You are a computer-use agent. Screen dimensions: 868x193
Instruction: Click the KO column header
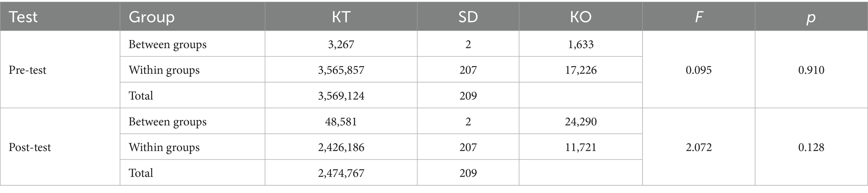pos(581,17)
